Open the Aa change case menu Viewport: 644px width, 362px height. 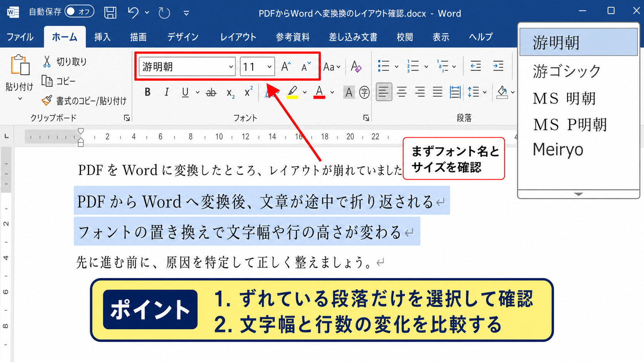332,67
